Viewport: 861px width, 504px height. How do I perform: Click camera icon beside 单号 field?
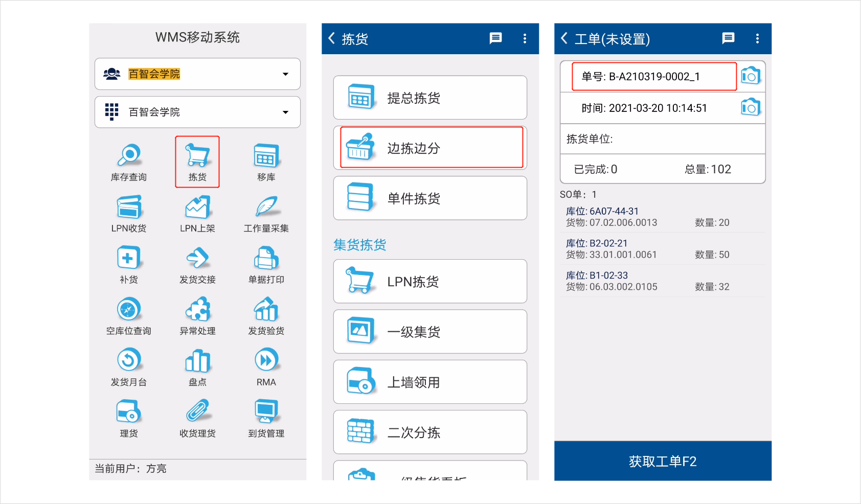750,76
